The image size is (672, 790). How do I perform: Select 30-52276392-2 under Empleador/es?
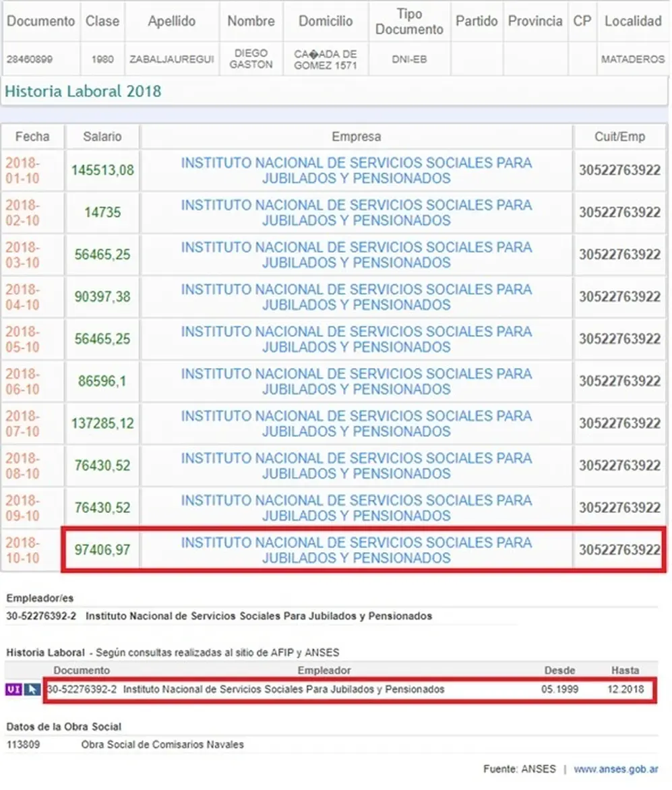pyautogui.click(x=41, y=616)
